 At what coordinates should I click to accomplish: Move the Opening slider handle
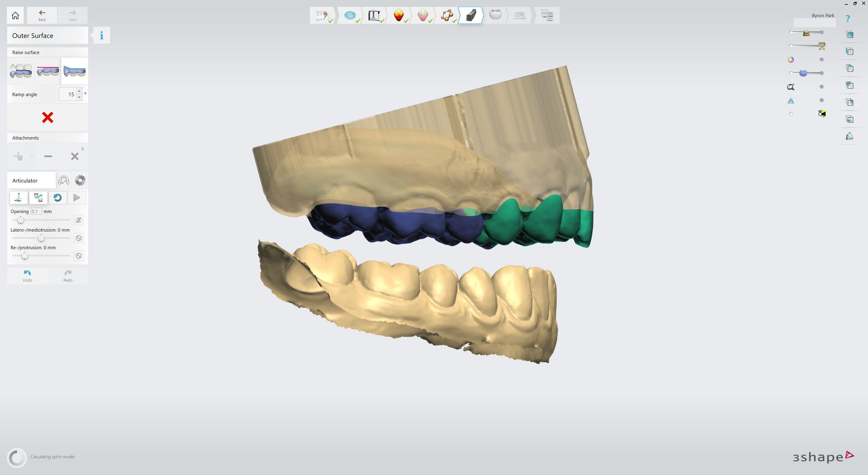[x=20, y=220]
